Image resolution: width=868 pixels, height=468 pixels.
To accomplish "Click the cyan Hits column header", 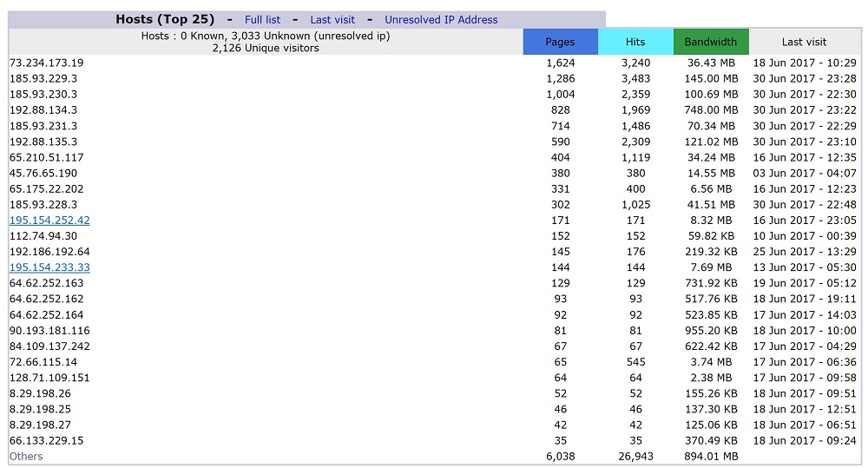I will click(x=635, y=42).
